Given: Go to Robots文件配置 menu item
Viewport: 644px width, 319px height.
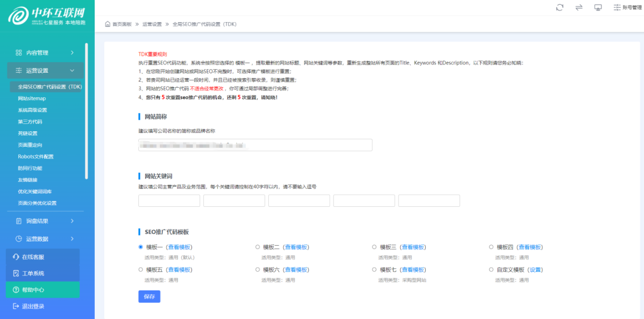Looking at the screenshot, I should click(36, 156).
